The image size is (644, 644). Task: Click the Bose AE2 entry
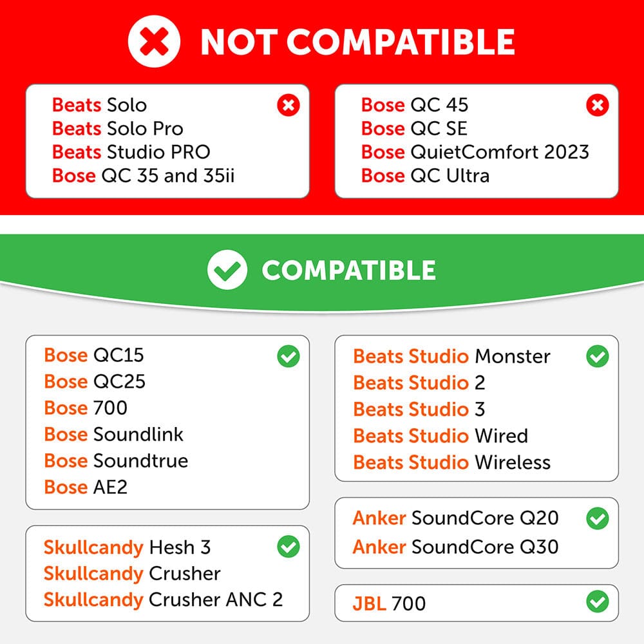[x=86, y=487]
